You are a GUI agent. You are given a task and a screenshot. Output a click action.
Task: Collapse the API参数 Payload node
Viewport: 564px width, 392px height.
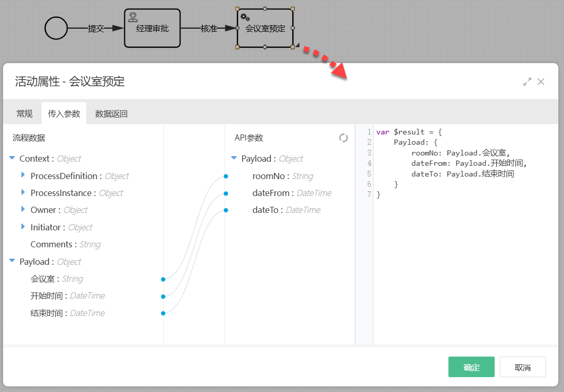point(234,159)
